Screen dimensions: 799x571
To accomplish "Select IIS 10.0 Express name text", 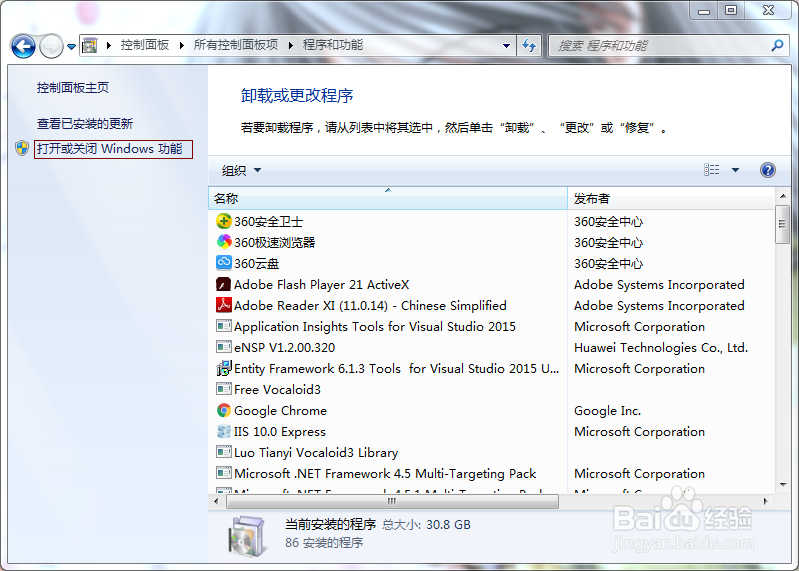I will click(x=279, y=431).
